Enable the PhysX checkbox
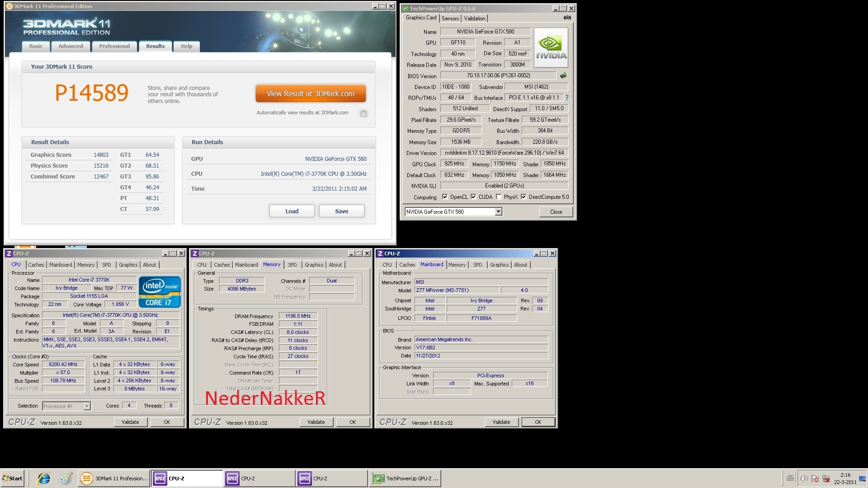Image resolution: width=868 pixels, height=488 pixels. [499, 197]
